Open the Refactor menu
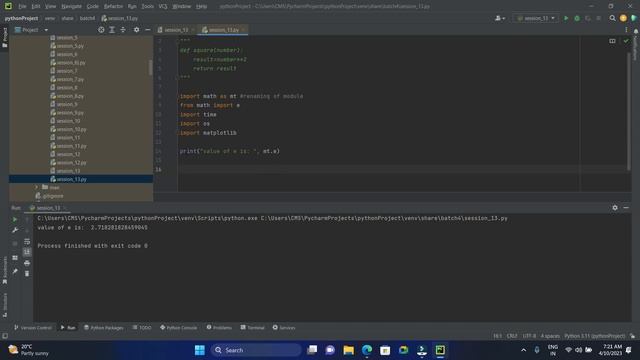Screen dimensions: 640x360 click(x=113, y=7)
